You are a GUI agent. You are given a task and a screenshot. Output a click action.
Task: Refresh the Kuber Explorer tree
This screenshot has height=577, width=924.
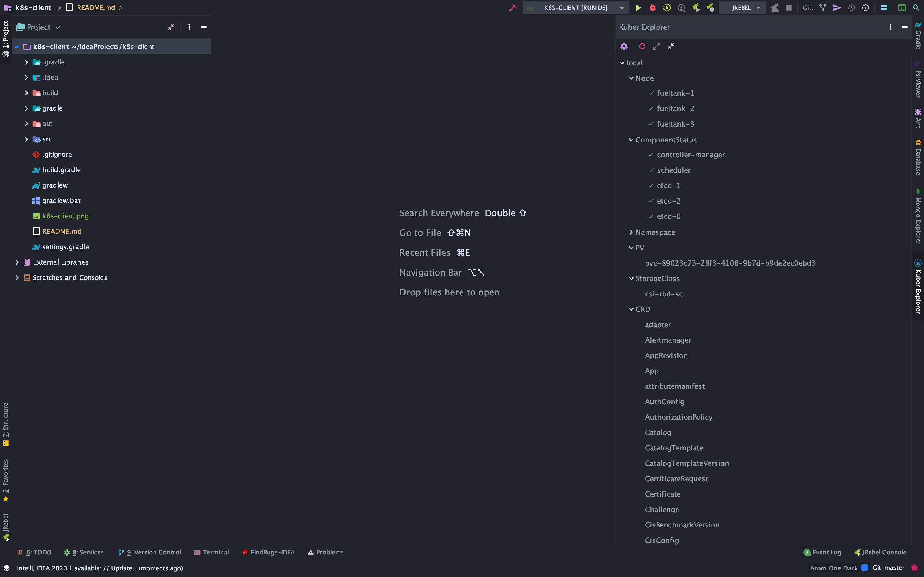(642, 46)
